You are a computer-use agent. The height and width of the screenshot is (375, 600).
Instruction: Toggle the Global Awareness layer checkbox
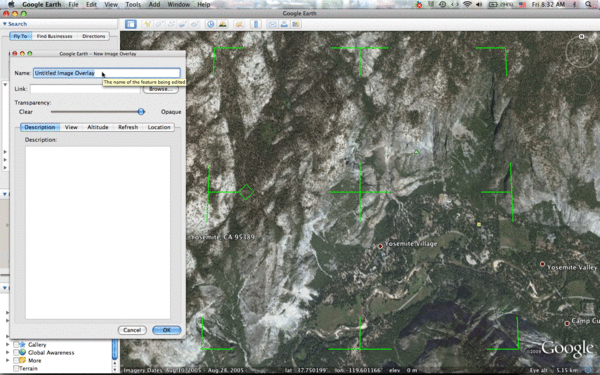(16, 352)
